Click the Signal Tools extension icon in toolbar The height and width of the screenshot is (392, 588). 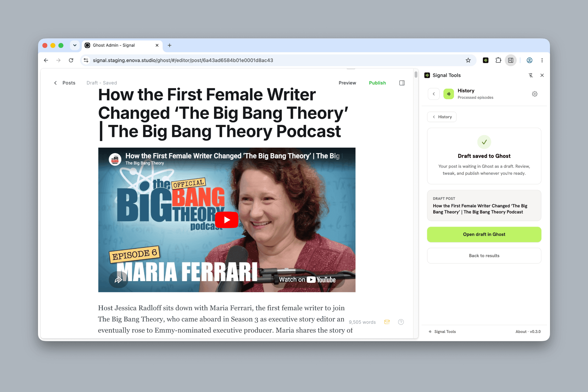486,60
